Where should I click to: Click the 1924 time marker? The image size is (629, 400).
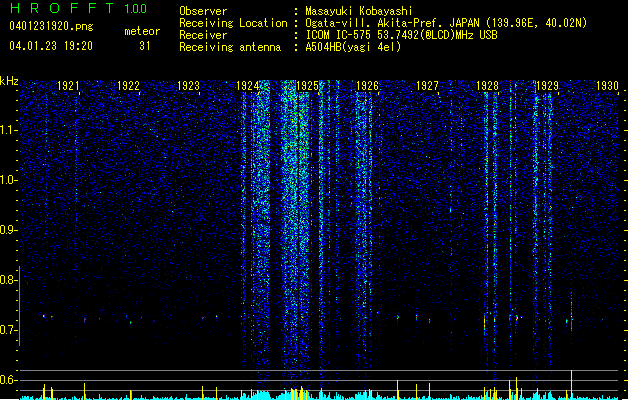click(248, 86)
